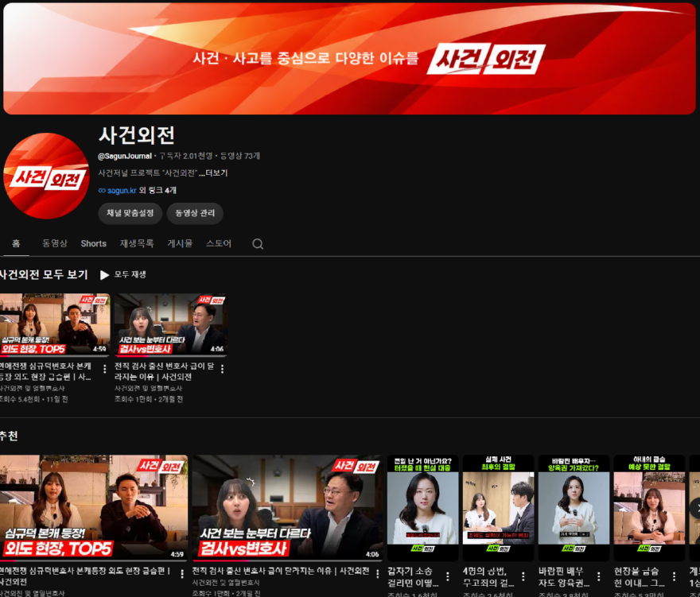Open the Shorts tab
Viewport: 700px width, 597px height.
pos(93,243)
